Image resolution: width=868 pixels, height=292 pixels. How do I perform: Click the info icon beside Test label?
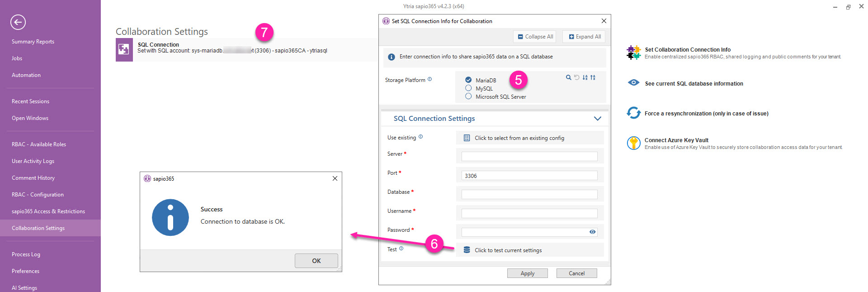point(401,249)
